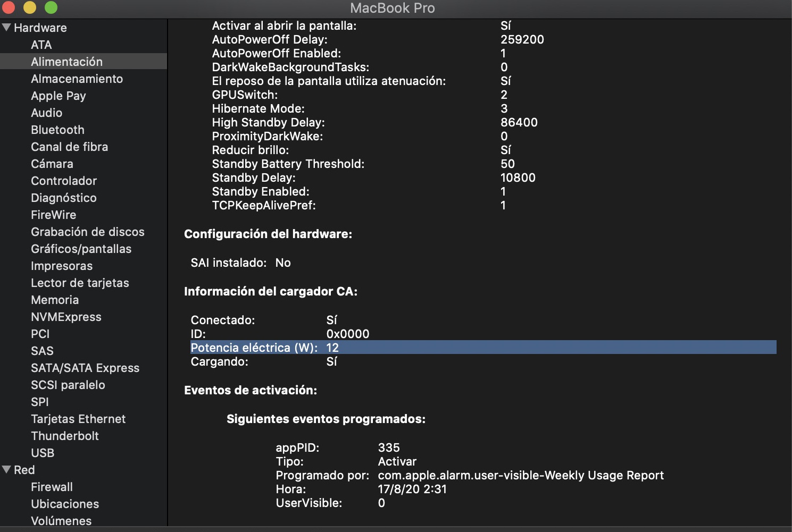This screenshot has height=532, width=792.
Task: Click the Red section label
Action: tap(24, 470)
